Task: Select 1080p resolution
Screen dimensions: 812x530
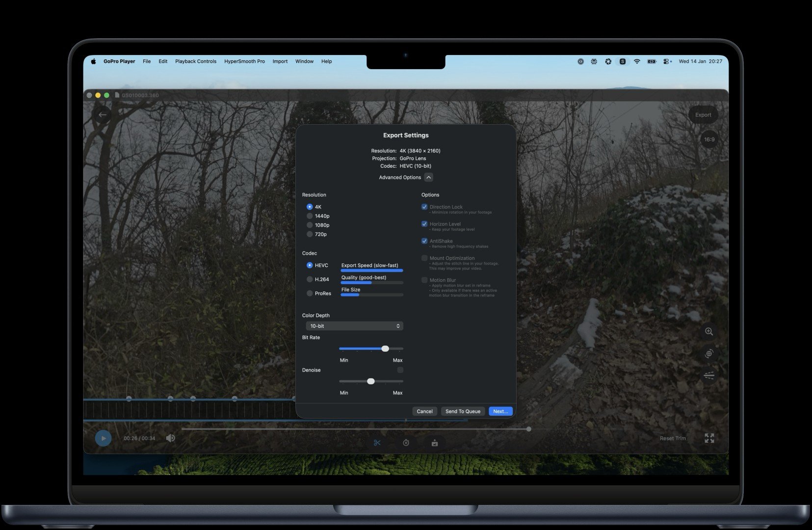Action: (x=310, y=225)
